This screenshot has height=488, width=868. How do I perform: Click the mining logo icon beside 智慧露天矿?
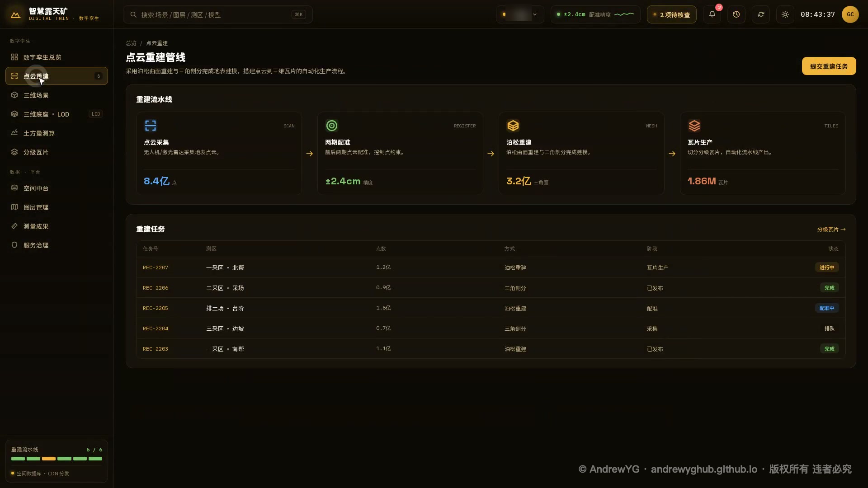[x=15, y=14]
